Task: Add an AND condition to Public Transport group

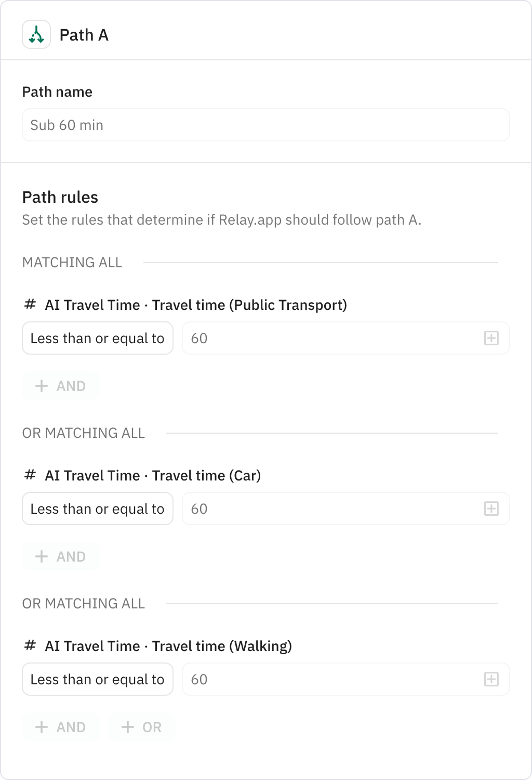Action: (x=60, y=386)
